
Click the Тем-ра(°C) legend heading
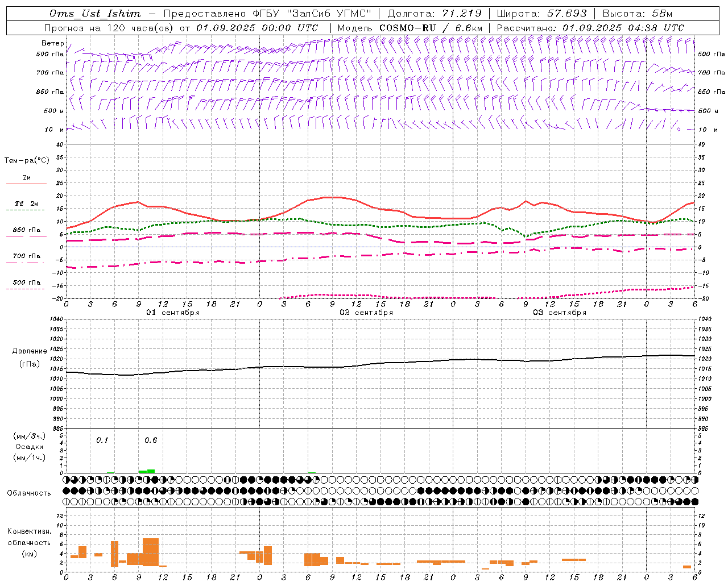click(x=27, y=161)
